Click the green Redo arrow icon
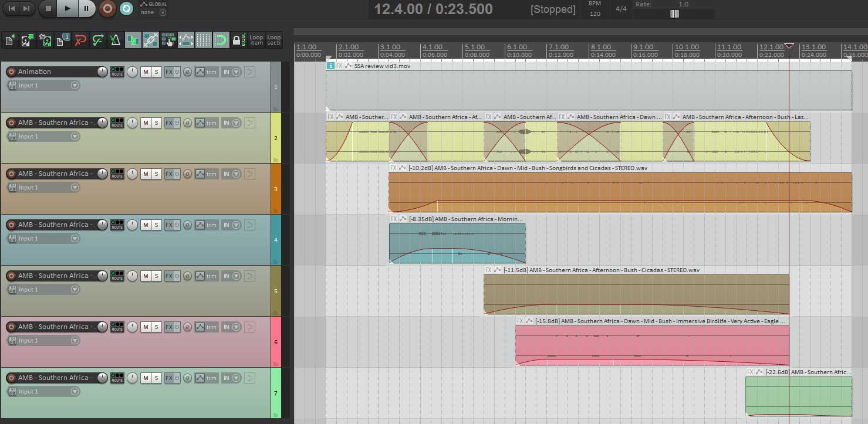 coord(98,40)
